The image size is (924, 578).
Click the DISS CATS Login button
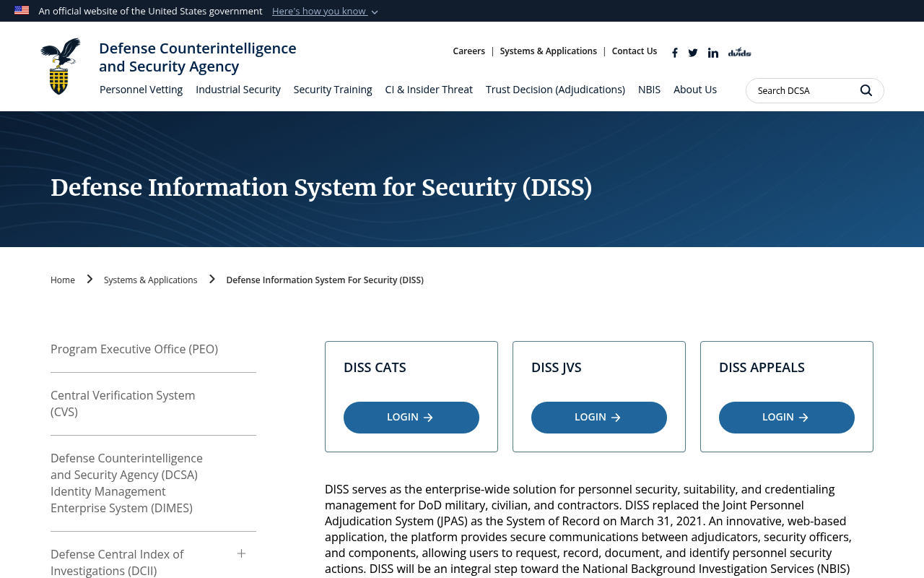click(411, 418)
